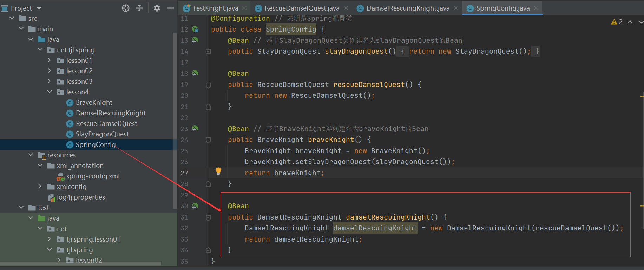Collapse the lesson4 package
Screen dimensions: 644x270
[50, 92]
